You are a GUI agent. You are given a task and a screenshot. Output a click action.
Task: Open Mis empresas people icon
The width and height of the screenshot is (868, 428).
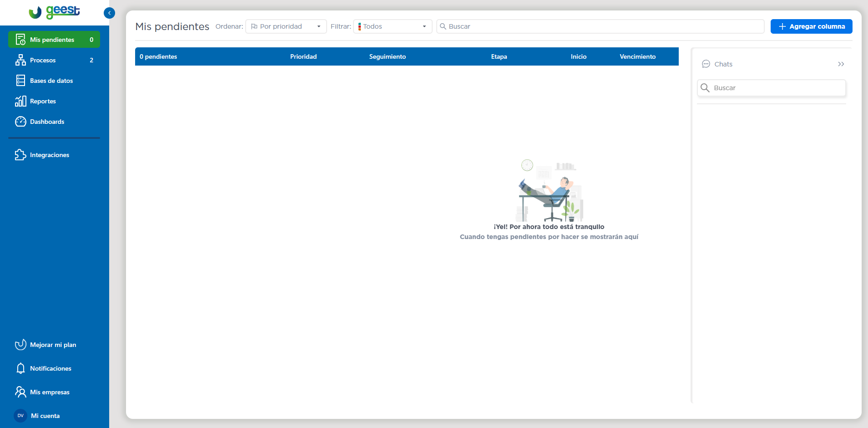20,392
